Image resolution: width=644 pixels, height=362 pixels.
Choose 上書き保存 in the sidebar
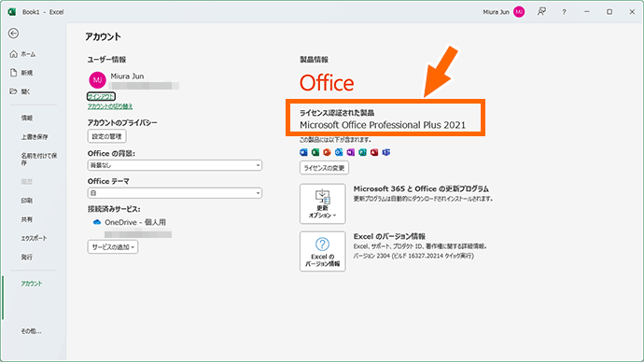tap(35, 136)
